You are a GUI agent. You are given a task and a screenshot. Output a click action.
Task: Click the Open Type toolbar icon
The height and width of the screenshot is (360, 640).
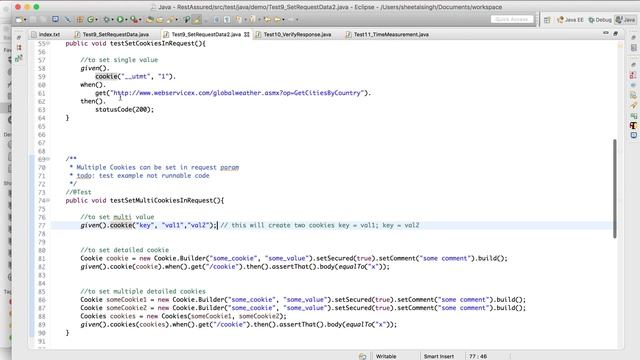pos(149,20)
